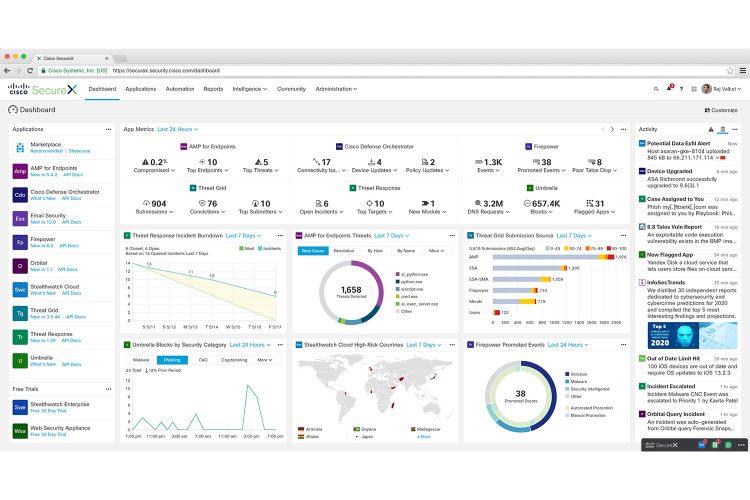Open the Intelligence nav menu
The width and height of the screenshot is (750, 500).
(250, 89)
